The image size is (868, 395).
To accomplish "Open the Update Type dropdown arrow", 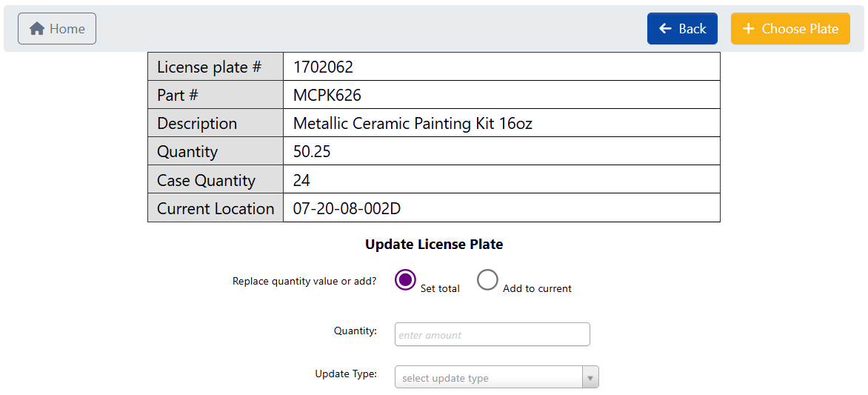I will point(590,378).
